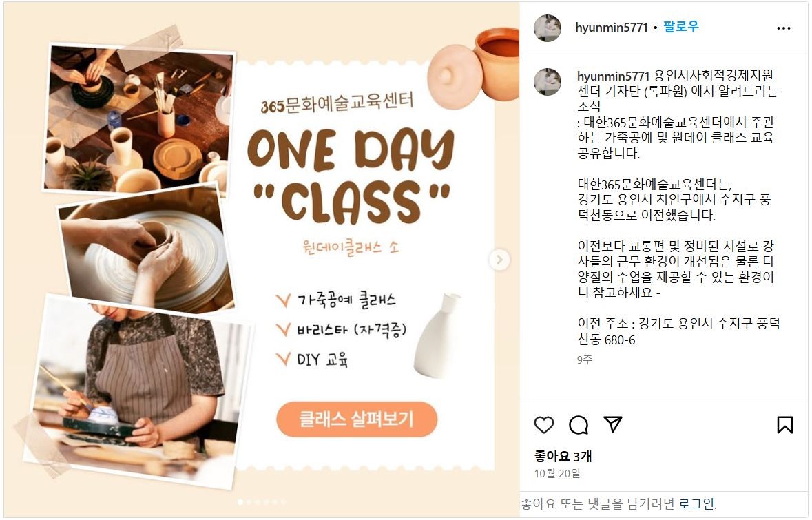Open the three-dot more options menu

784,28
